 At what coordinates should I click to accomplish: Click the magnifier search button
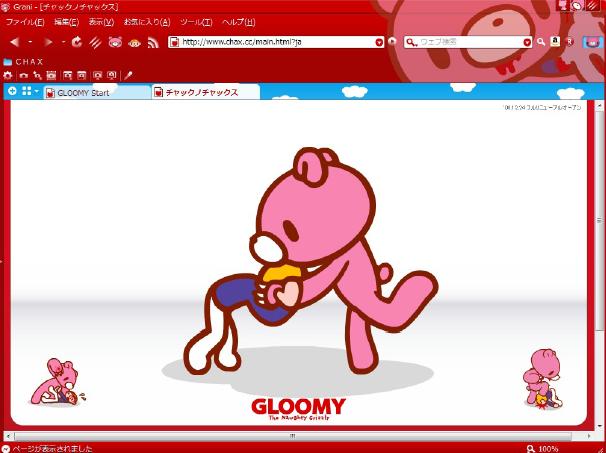click(541, 42)
